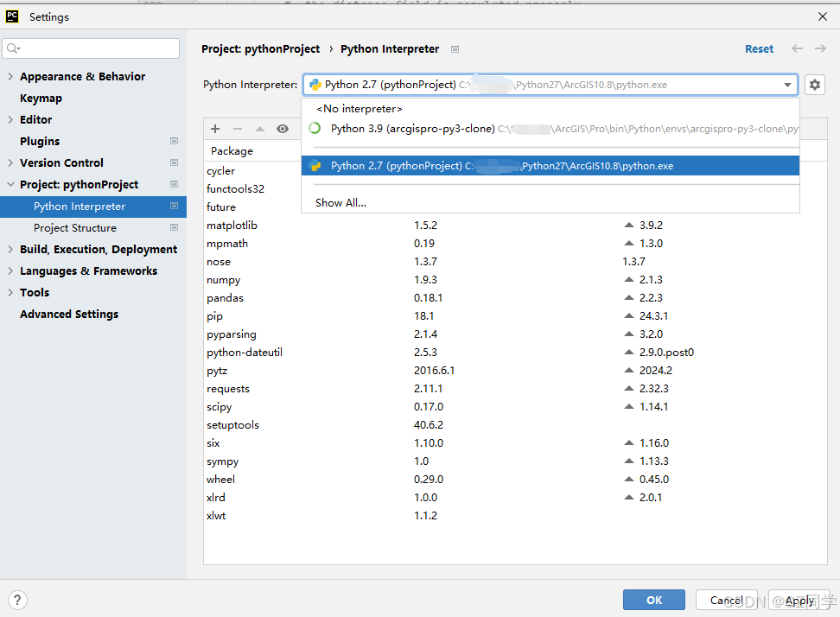Click the plus icon to install a package
This screenshot has width=840, height=617.
click(215, 129)
